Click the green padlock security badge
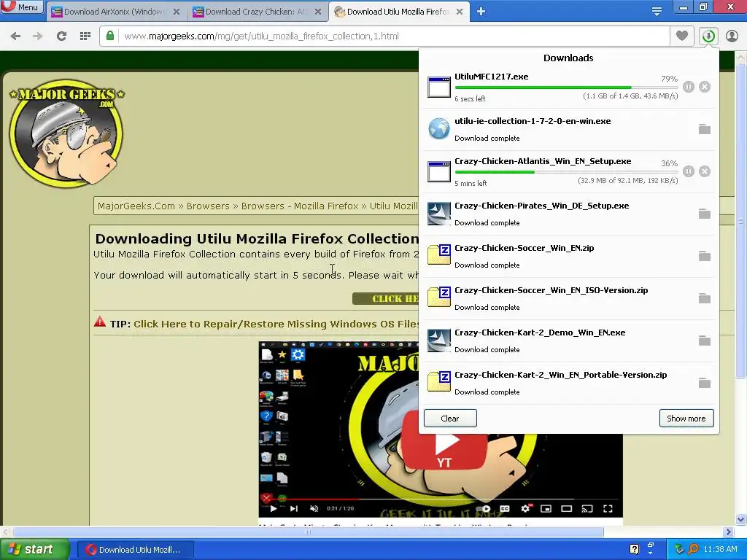This screenshot has width=747, height=560. pyautogui.click(x=110, y=36)
